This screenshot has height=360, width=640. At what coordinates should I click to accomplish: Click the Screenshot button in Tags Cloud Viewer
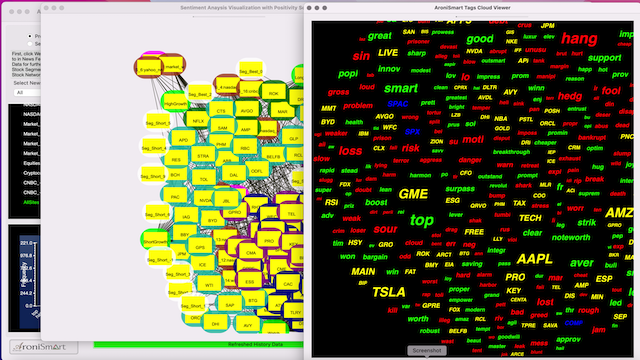click(427, 350)
